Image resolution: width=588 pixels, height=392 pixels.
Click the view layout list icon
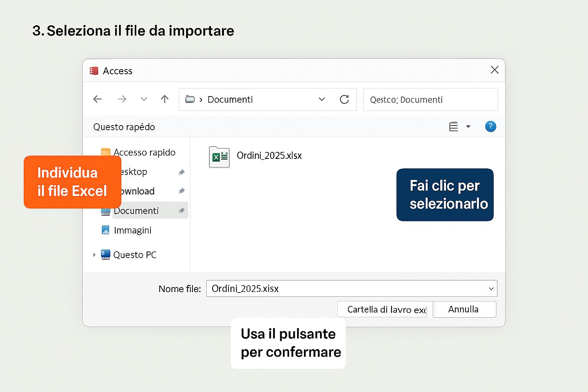tap(454, 127)
